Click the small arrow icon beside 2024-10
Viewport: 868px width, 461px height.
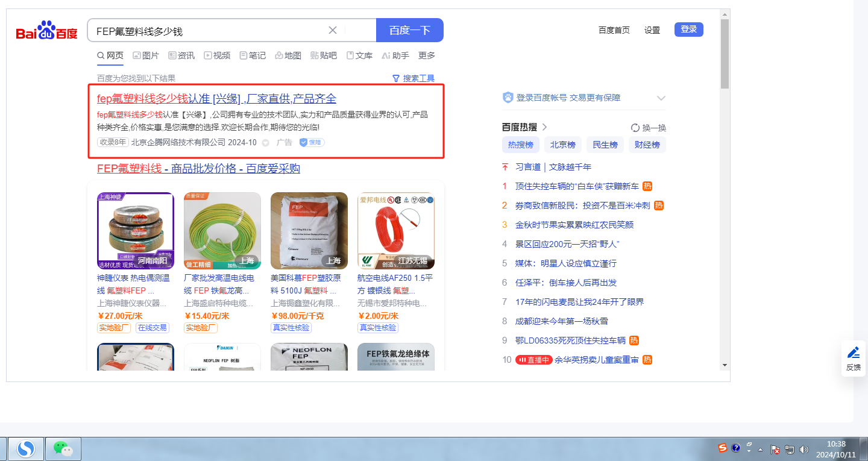click(x=266, y=143)
